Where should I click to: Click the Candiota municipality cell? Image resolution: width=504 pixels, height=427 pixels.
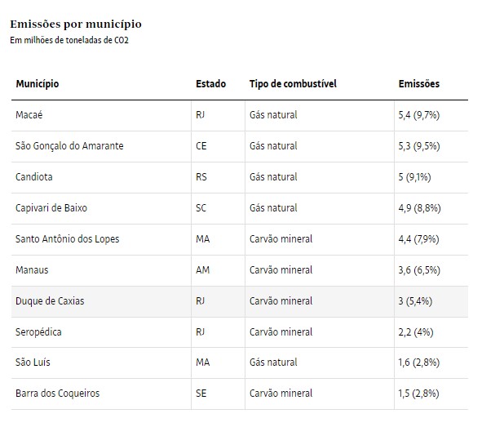(33, 177)
